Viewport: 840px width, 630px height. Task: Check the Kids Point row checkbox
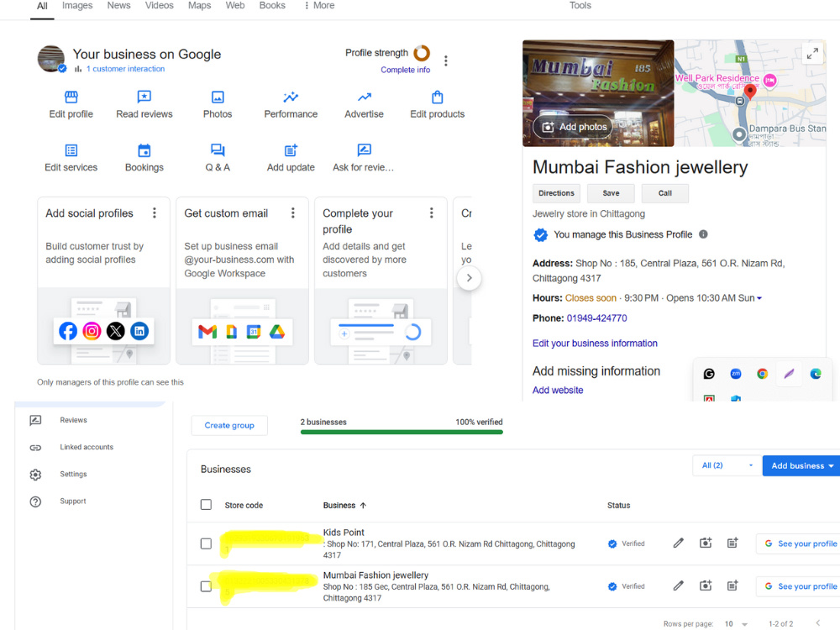click(206, 543)
